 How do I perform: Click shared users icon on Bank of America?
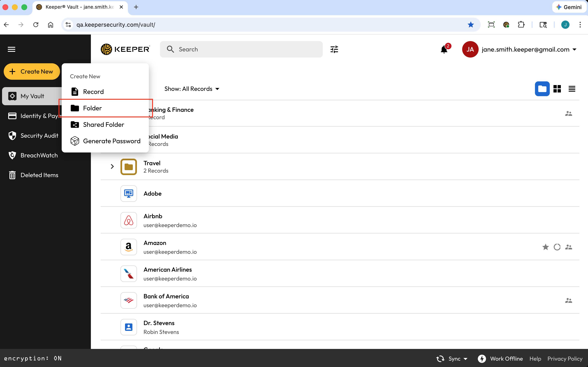pos(568,300)
